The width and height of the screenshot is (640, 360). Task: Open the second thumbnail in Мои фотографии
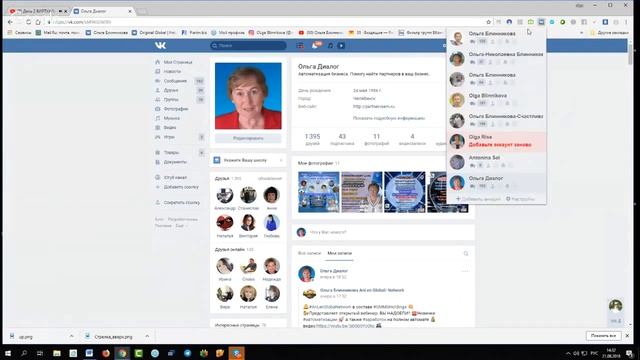coord(362,192)
